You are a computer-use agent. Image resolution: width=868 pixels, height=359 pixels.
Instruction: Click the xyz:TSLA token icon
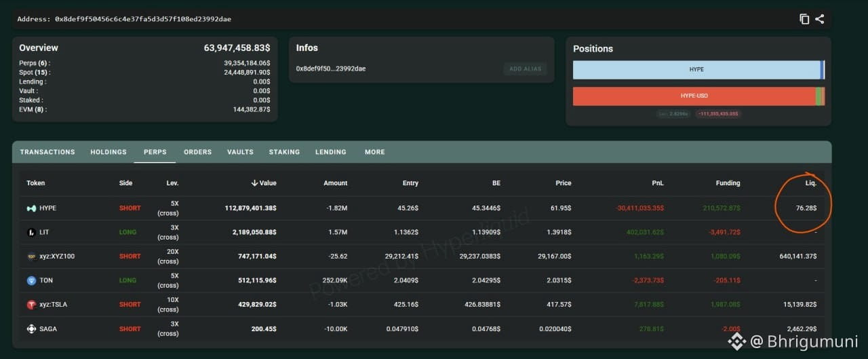(31, 305)
